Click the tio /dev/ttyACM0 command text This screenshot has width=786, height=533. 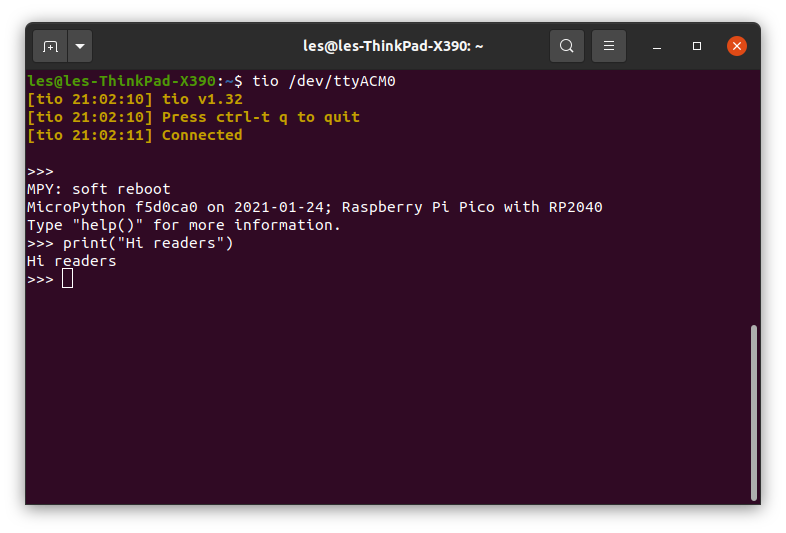point(324,81)
